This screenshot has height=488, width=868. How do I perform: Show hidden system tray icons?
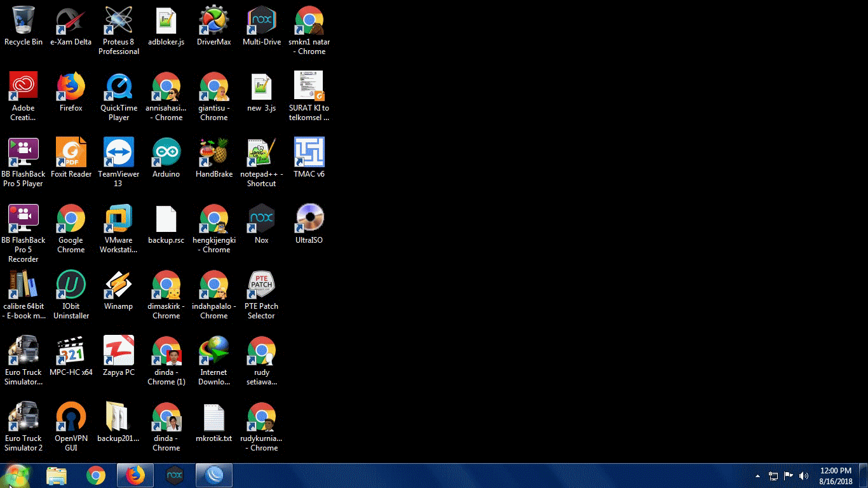pos(757,476)
